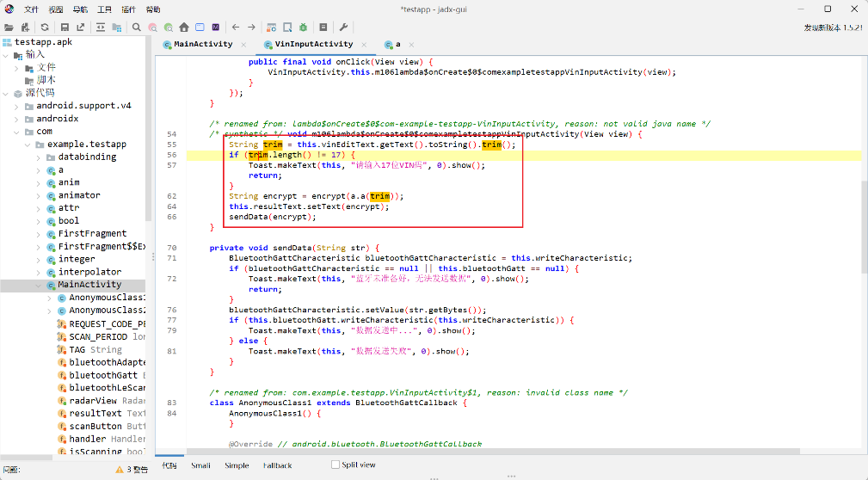Switch to the Fallback view tab
The image size is (868, 480).
[277, 465]
